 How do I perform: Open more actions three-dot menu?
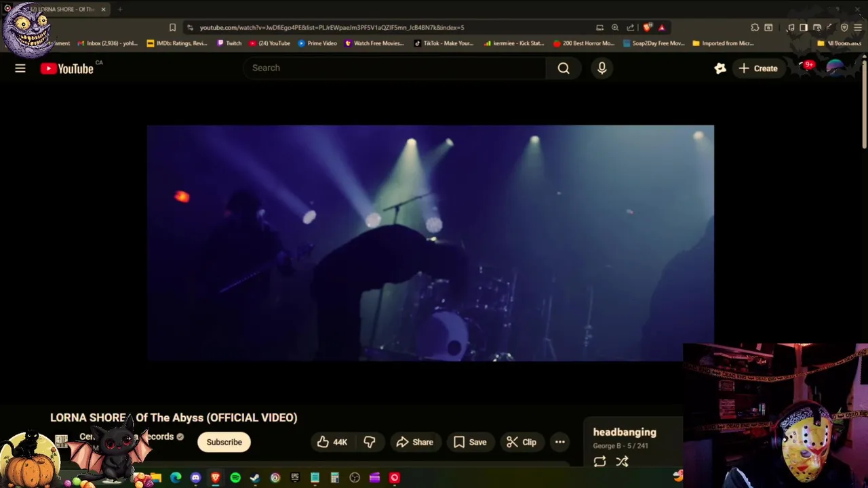tap(560, 442)
